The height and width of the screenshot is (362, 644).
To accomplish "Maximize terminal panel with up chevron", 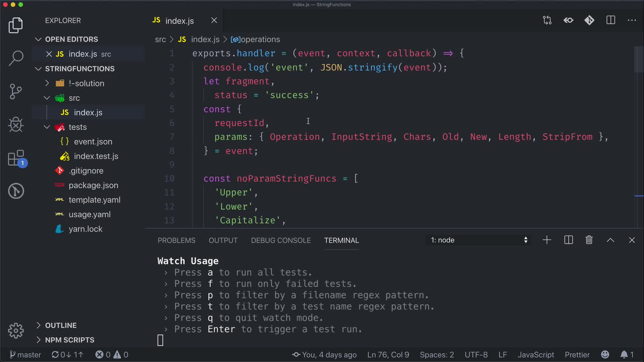I will [610, 240].
